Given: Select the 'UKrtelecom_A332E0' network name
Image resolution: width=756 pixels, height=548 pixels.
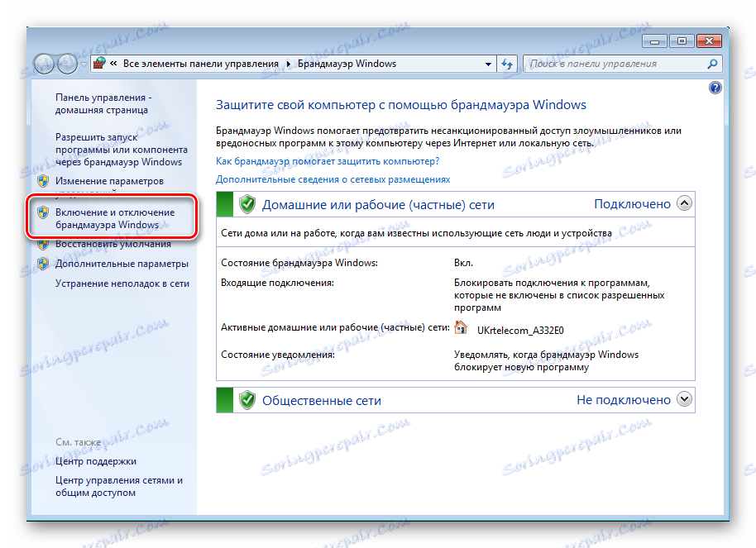Looking at the screenshot, I should point(519,330).
